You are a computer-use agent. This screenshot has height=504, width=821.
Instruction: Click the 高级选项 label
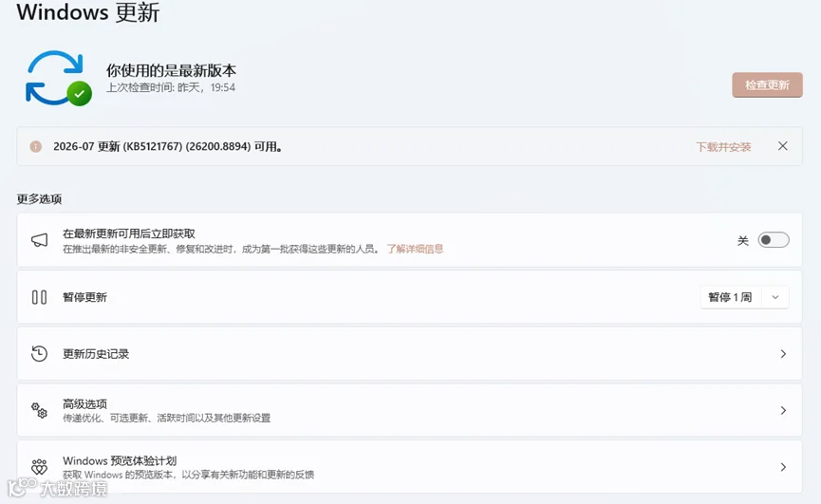84,404
